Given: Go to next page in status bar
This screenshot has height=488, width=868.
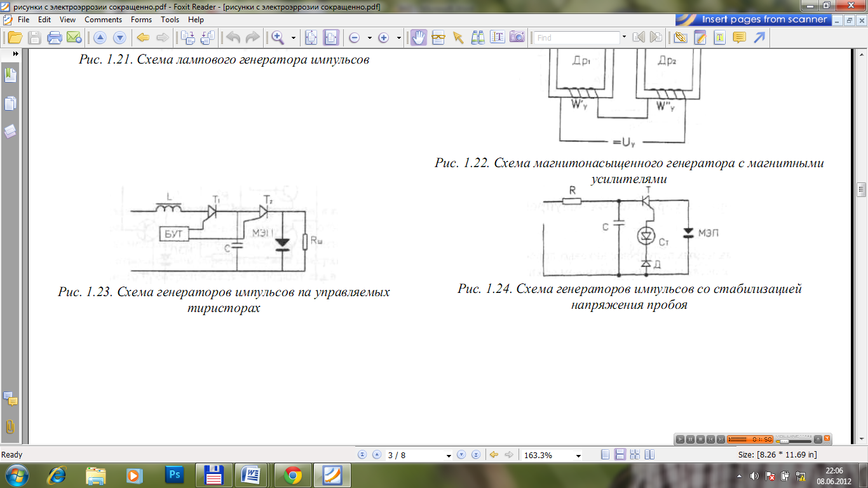Looking at the screenshot, I should [x=461, y=455].
